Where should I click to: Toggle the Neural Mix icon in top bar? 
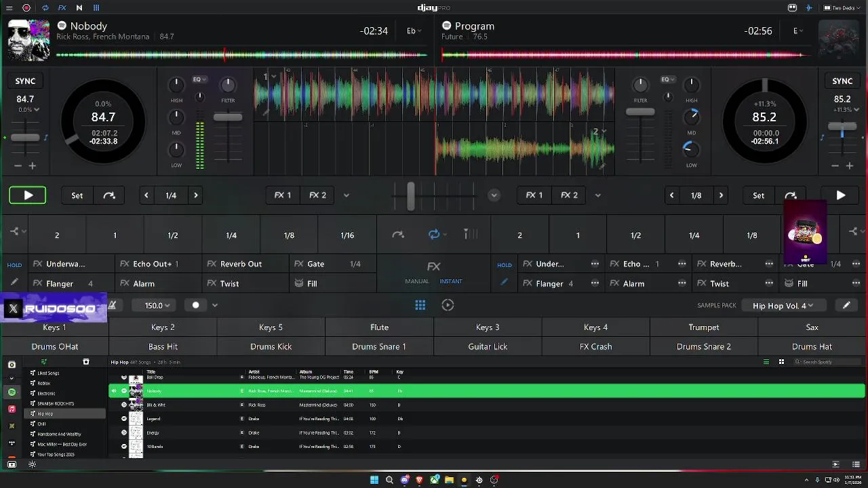click(x=79, y=8)
